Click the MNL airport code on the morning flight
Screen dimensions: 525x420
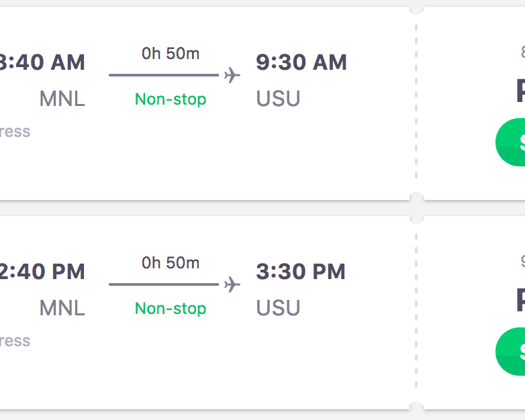pos(62,99)
